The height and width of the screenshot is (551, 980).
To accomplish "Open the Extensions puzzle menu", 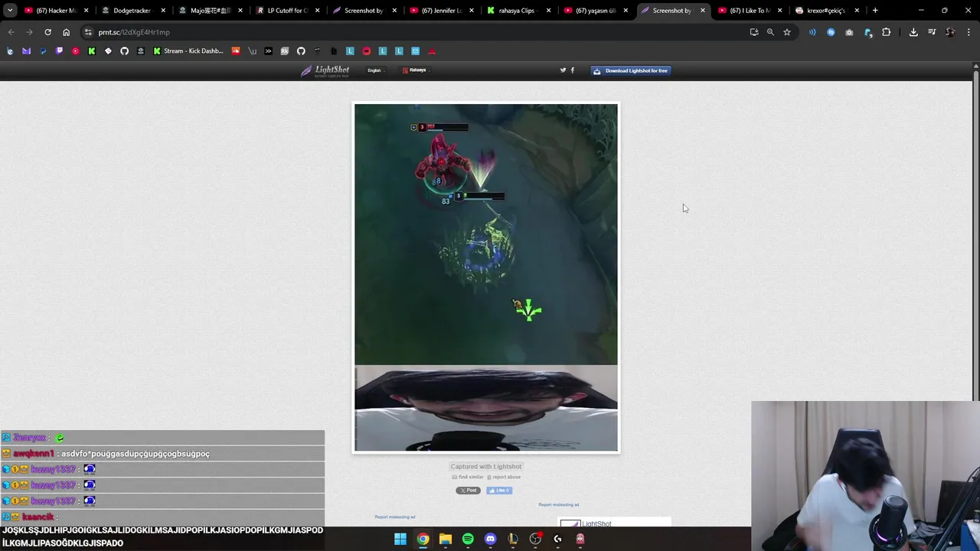I will [886, 32].
